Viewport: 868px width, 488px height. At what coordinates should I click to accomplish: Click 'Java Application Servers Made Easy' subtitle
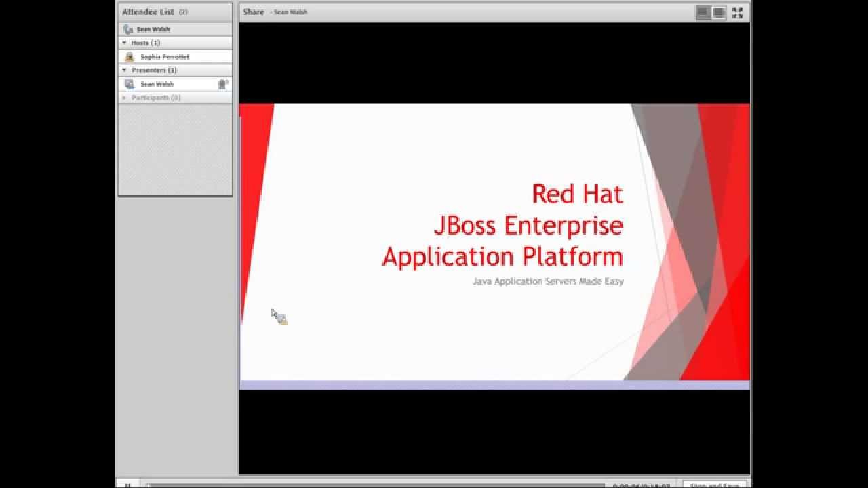click(x=548, y=281)
